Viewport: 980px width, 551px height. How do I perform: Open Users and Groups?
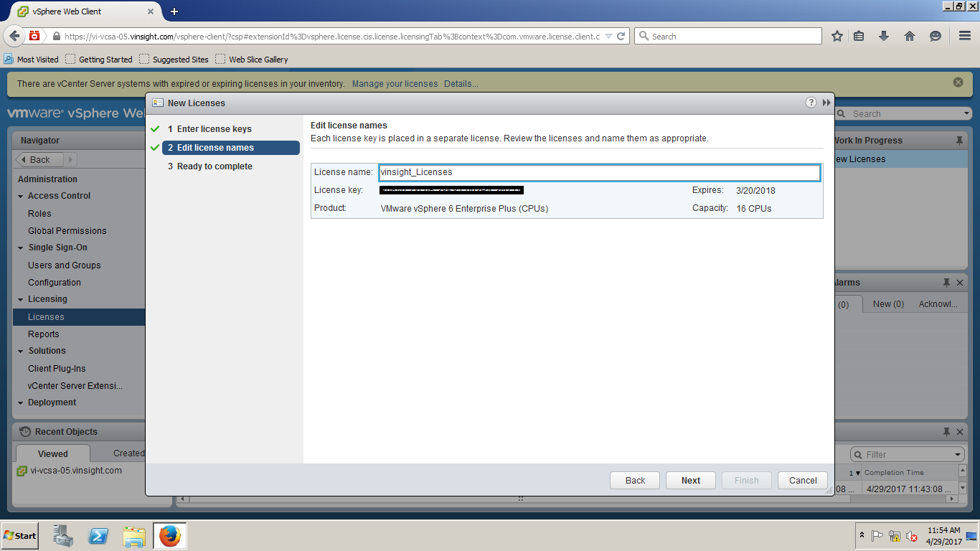pyautogui.click(x=64, y=265)
